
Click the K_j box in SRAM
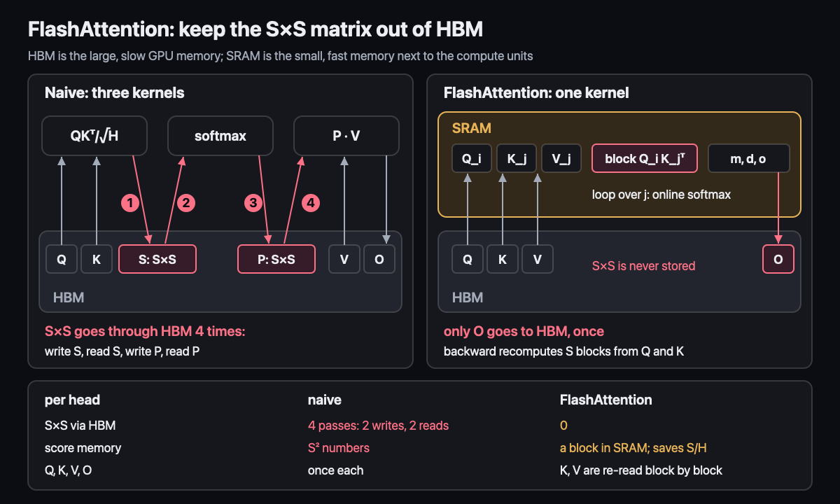517,159
